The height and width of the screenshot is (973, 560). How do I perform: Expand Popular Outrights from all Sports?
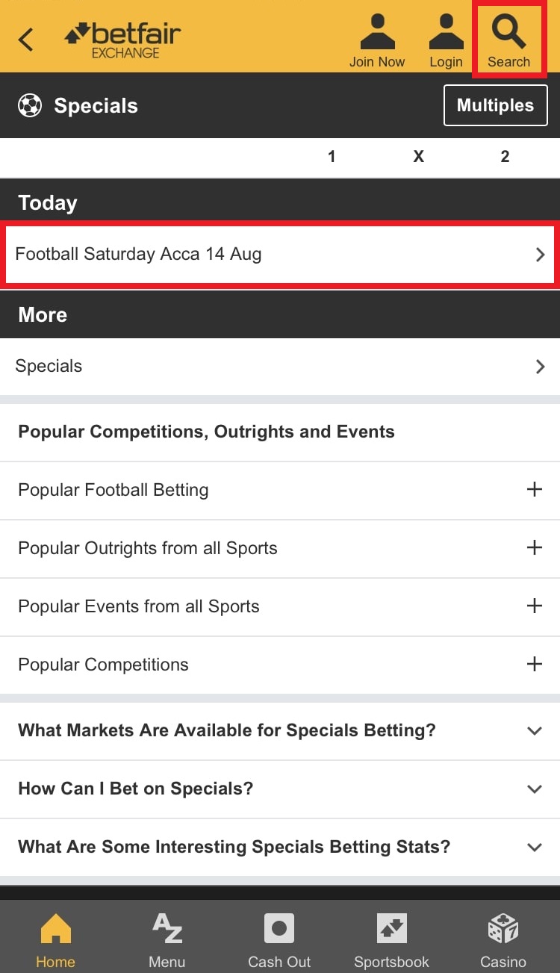[x=534, y=548]
